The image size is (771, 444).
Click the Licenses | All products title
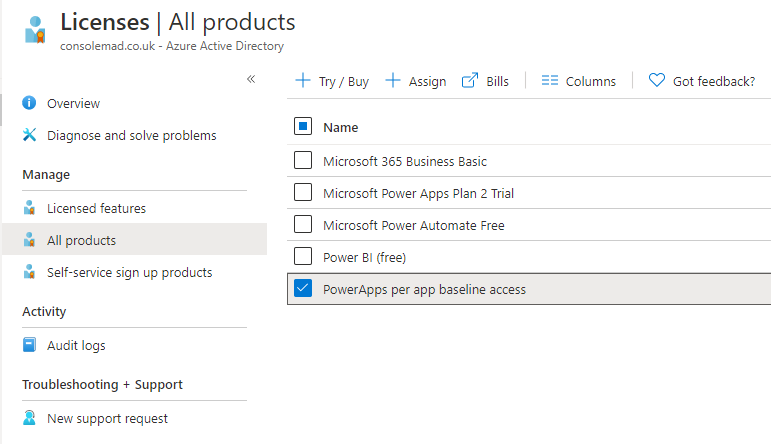coord(178,23)
